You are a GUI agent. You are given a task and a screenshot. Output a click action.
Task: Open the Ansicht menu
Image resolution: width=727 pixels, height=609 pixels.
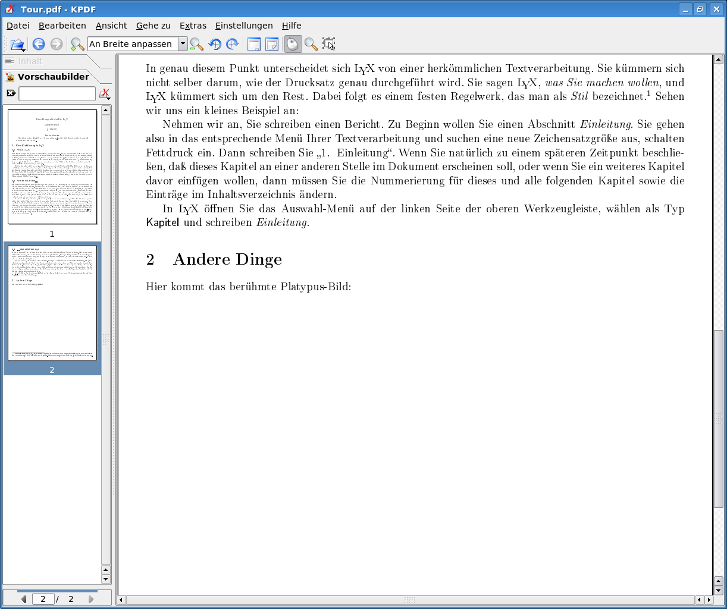coord(111,26)
